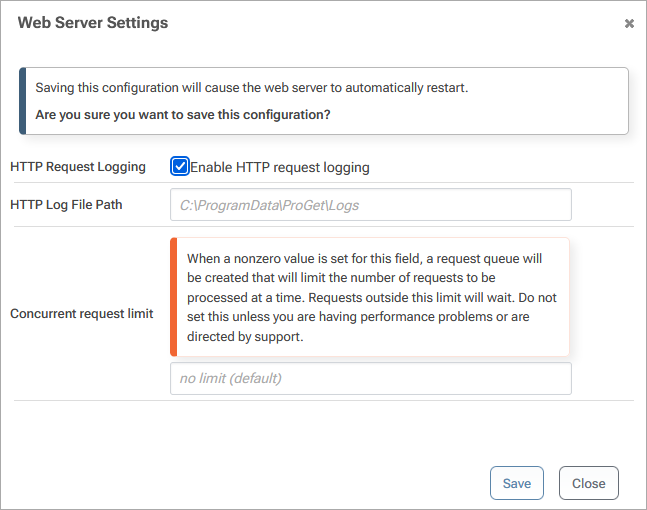Click the Concurrent request limit label
647x510 pixels.
(82, 314)
